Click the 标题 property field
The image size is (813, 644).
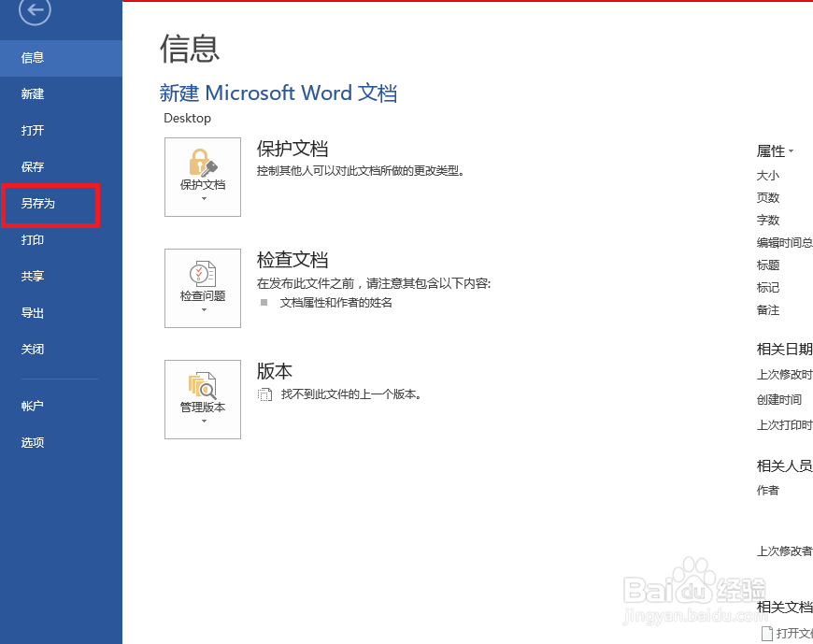[x=768, y=265]
